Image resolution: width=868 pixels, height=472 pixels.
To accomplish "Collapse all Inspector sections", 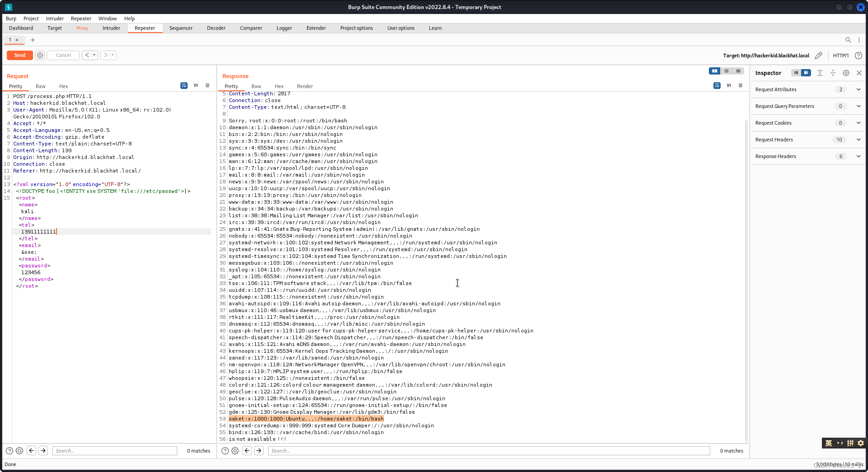I will (833, 73).
